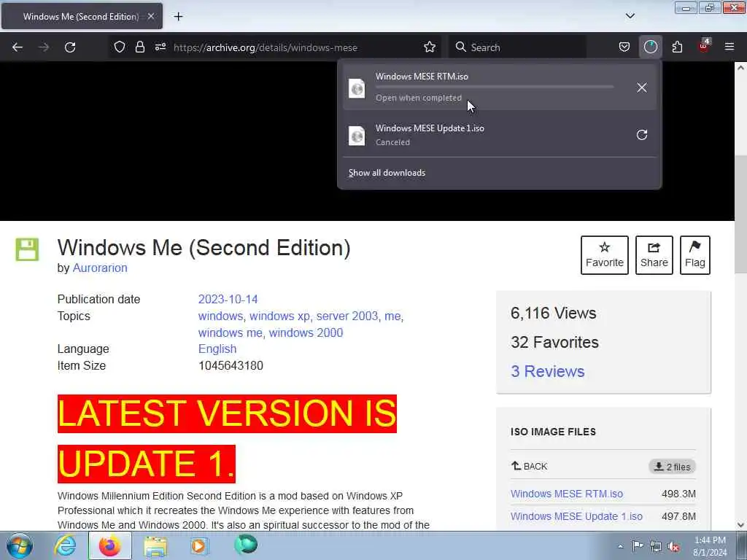Viewport: 747px width, 560px height.
Task: Download Windows MESE RTM.iso link
Action: 566,494
